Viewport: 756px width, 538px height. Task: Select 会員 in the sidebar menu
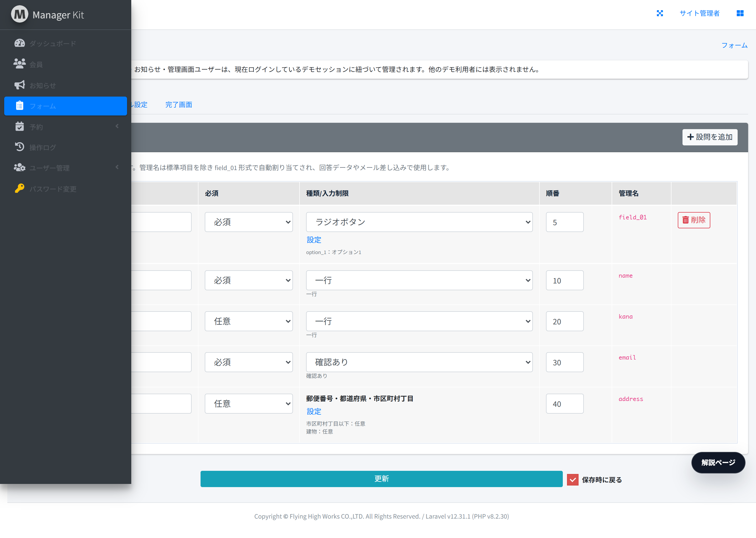point(66,64)
